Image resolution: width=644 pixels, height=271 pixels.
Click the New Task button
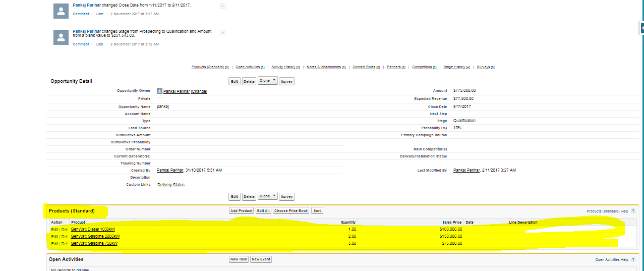239,259
